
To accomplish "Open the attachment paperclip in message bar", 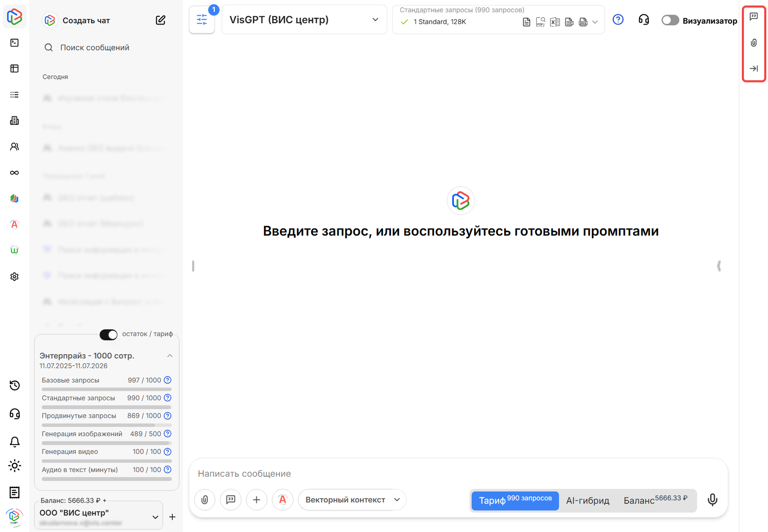I will (204, 499).
